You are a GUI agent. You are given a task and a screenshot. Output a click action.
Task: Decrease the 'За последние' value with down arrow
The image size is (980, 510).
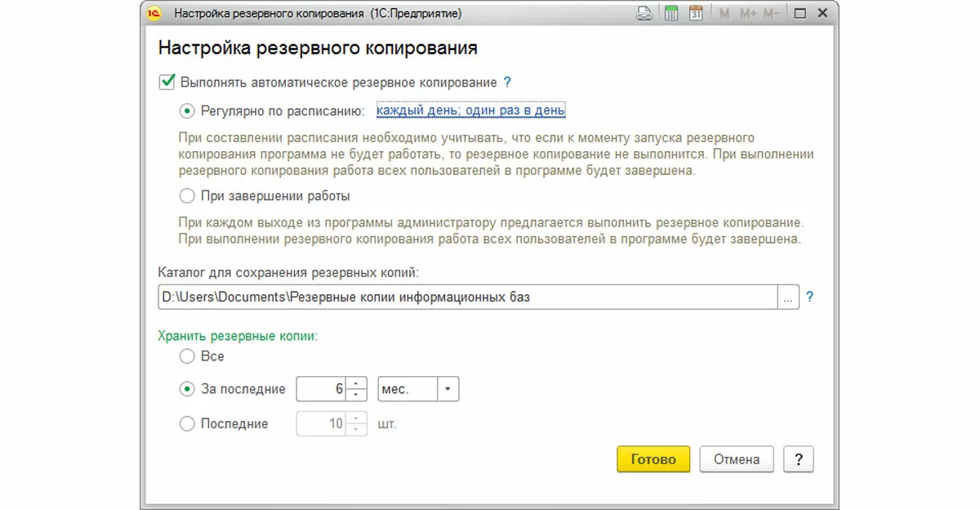pyautogui.click(x=356, y=396)
